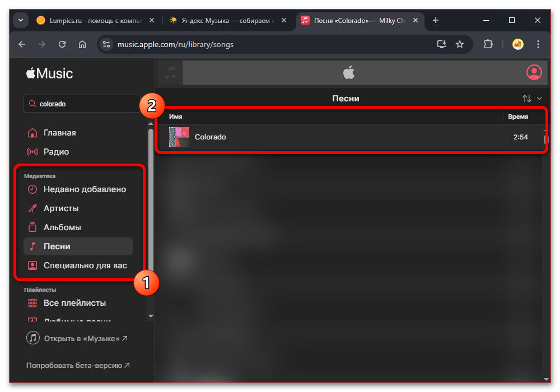Open Все плейлисты with the grid icon
The image size is (560, 392).
(69, 302)
